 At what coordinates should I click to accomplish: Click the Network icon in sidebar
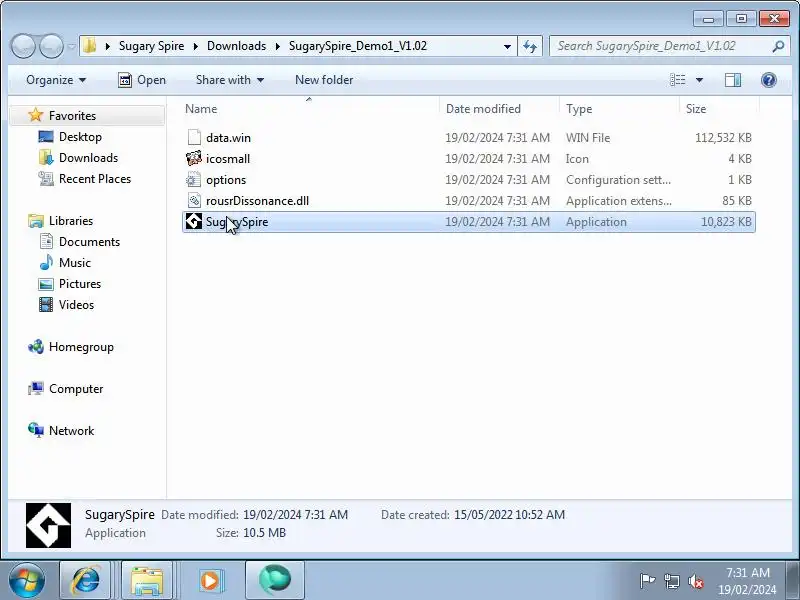(x=36, y=430)
